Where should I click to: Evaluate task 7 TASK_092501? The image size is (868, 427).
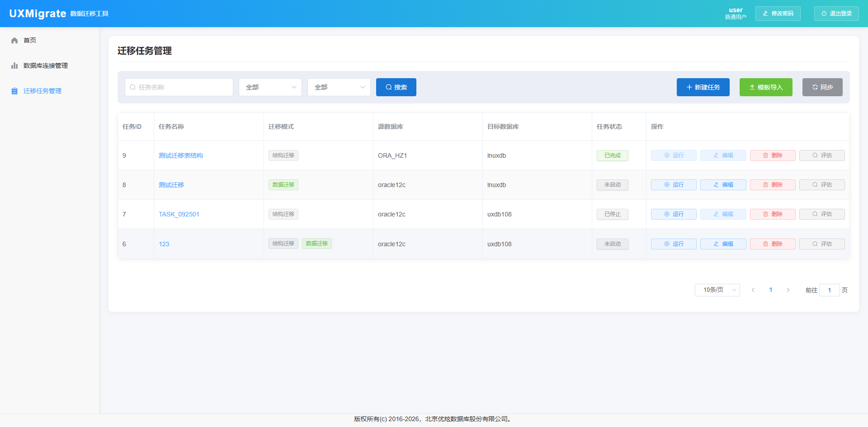821,214
